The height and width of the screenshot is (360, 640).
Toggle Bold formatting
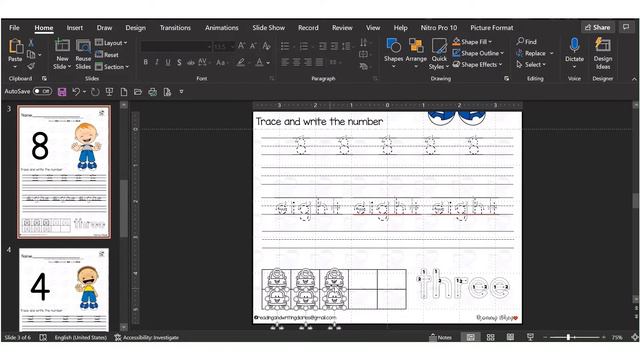point(146,62)
